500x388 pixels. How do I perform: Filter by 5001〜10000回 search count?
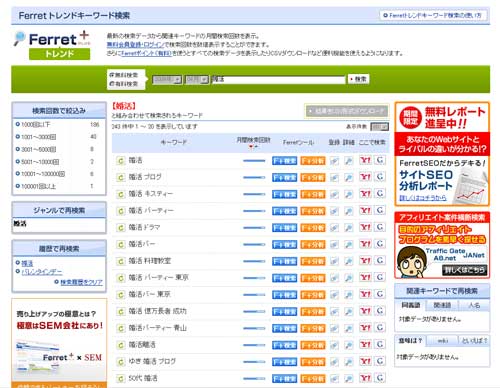click(x=39, y=162)
